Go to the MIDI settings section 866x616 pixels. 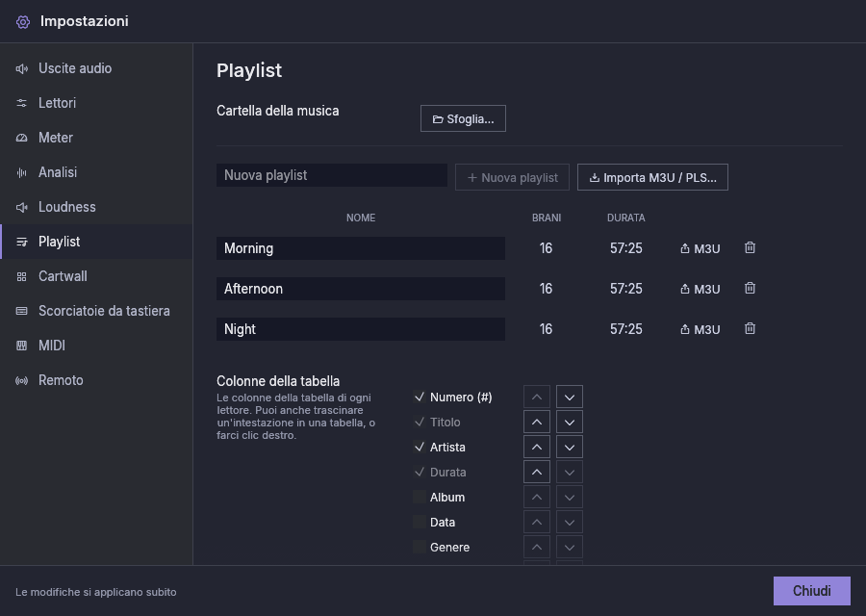(x=96, y=346)
